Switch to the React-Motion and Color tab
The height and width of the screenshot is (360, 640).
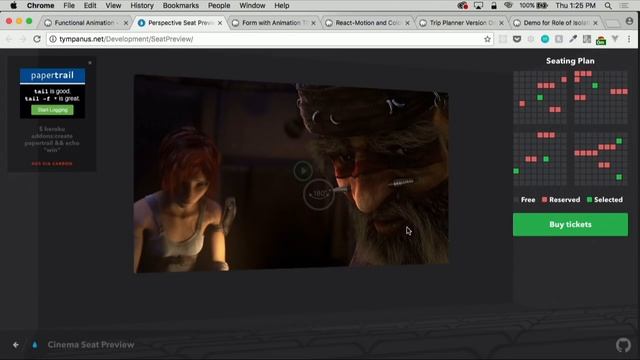click(x=366, y=23)
